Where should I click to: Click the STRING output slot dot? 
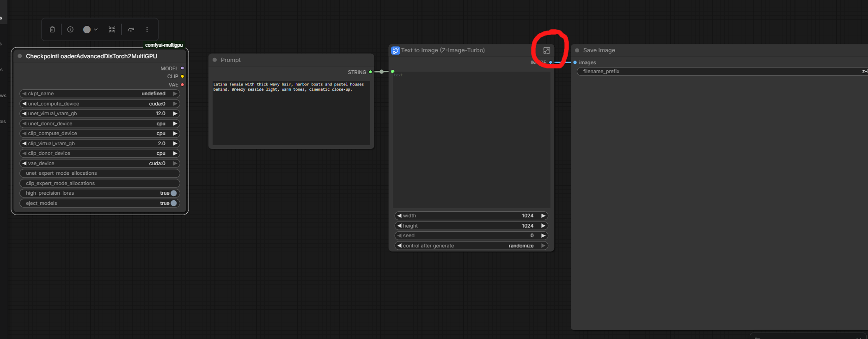(x=370, y=72)
